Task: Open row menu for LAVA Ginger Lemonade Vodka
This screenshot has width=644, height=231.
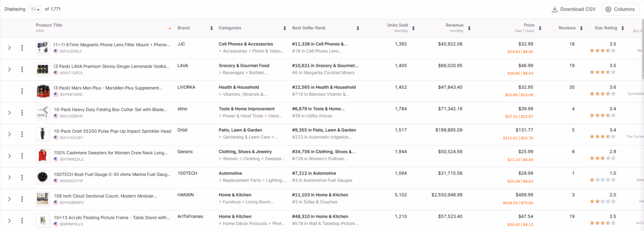Action: pos(22,70)
